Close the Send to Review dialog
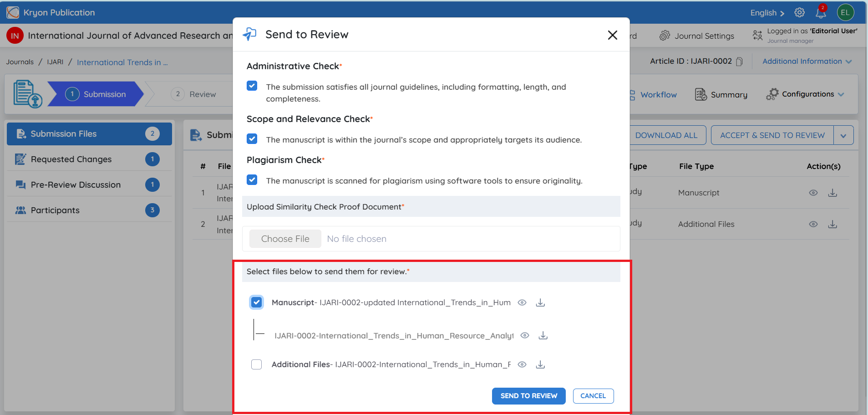 (612, 35)
